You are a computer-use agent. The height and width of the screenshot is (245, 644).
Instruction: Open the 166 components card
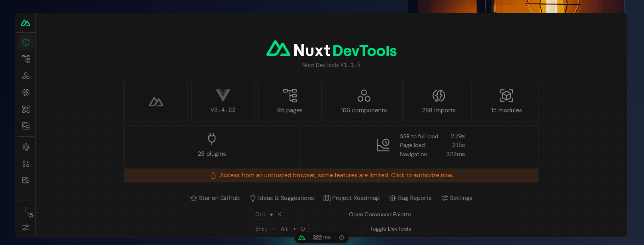click(364, 102)
